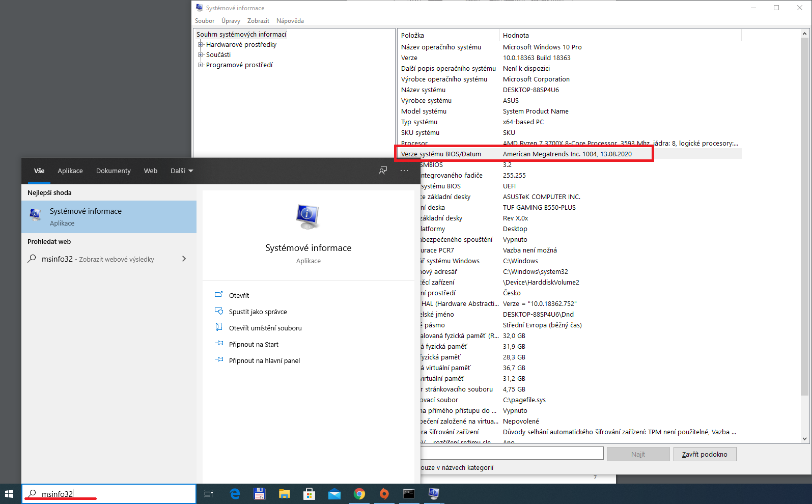This screenshot has width=812, height=504.
Task: Launch Microsoft Edge from the taskbar
Action: tap(235, 494)
